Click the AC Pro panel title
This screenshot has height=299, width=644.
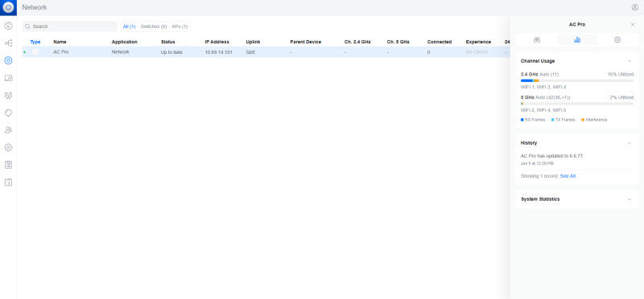point(577,25)
